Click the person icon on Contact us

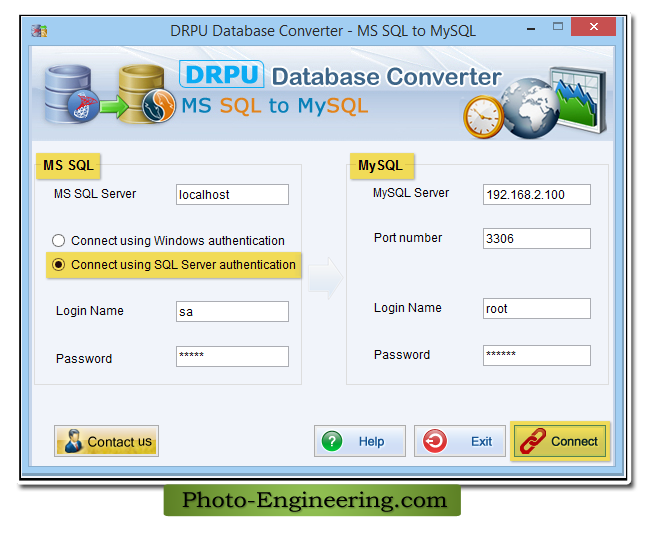(73, 441)
